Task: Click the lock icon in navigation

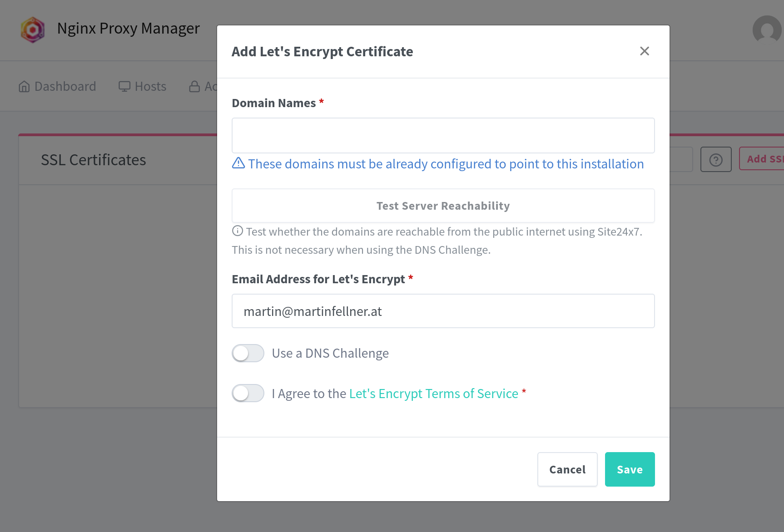Action: [194, 86]
